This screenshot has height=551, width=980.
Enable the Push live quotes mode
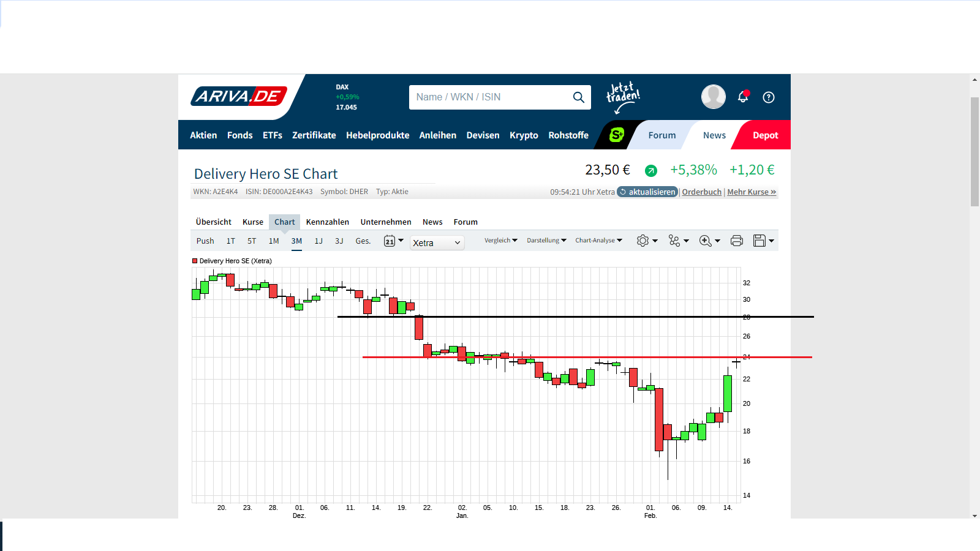click(x=205, y=241)
